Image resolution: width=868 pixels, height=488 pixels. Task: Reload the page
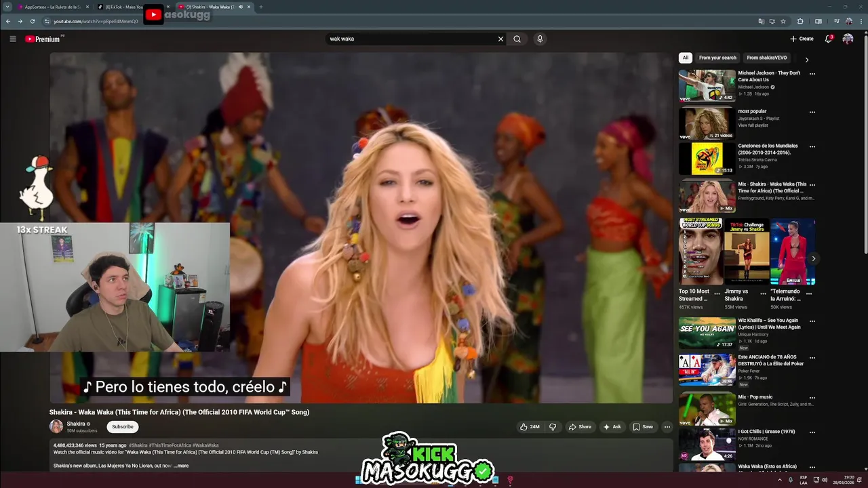click(33, 21)
